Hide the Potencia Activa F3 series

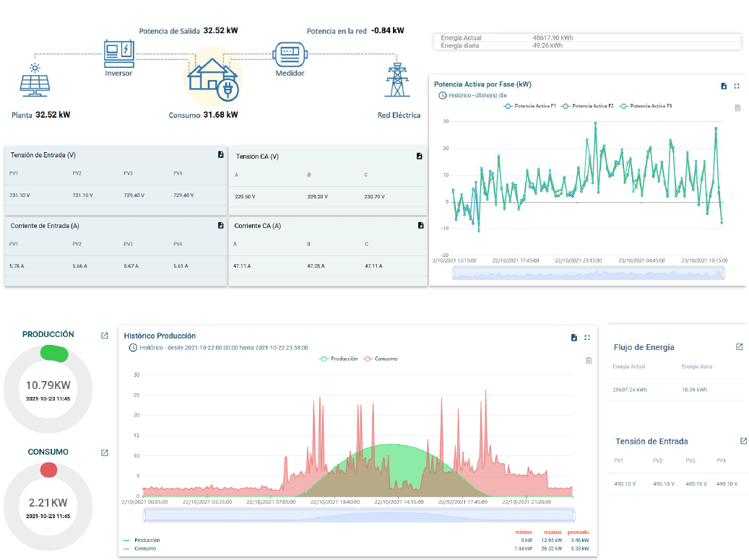646,106
